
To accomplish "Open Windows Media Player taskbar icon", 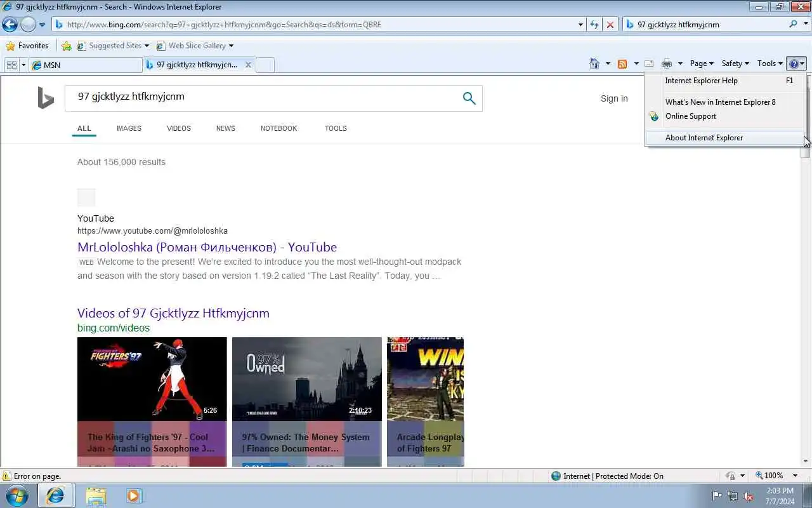I will click(134, 495).
